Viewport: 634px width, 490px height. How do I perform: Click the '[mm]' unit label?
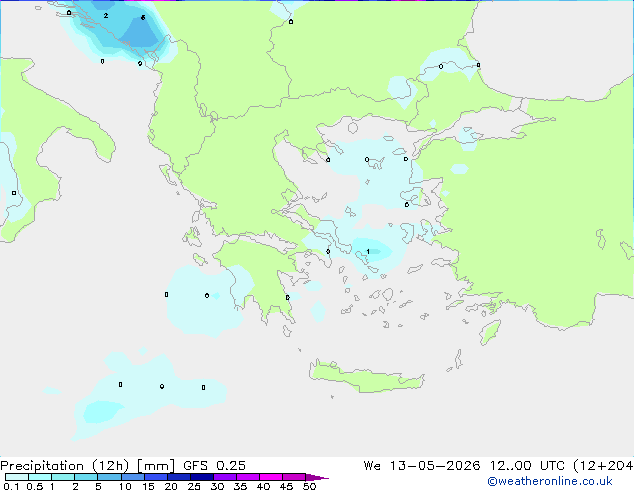pos(156,466)
